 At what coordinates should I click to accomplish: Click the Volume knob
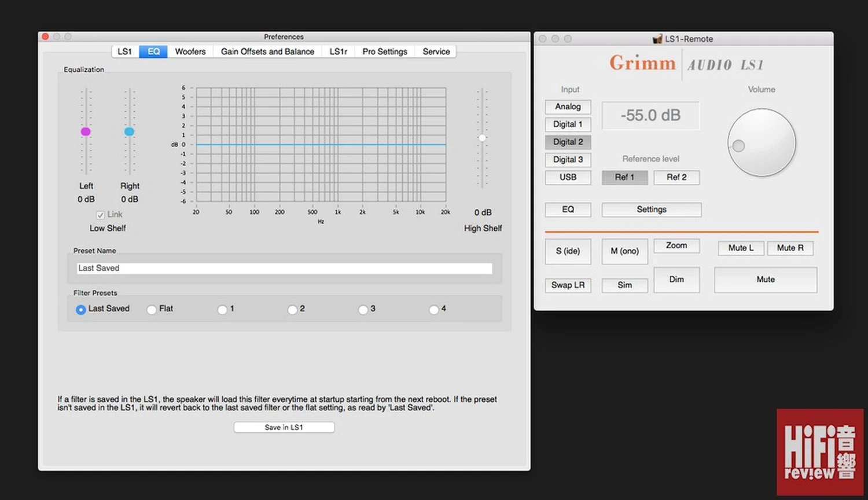[761, 143]
